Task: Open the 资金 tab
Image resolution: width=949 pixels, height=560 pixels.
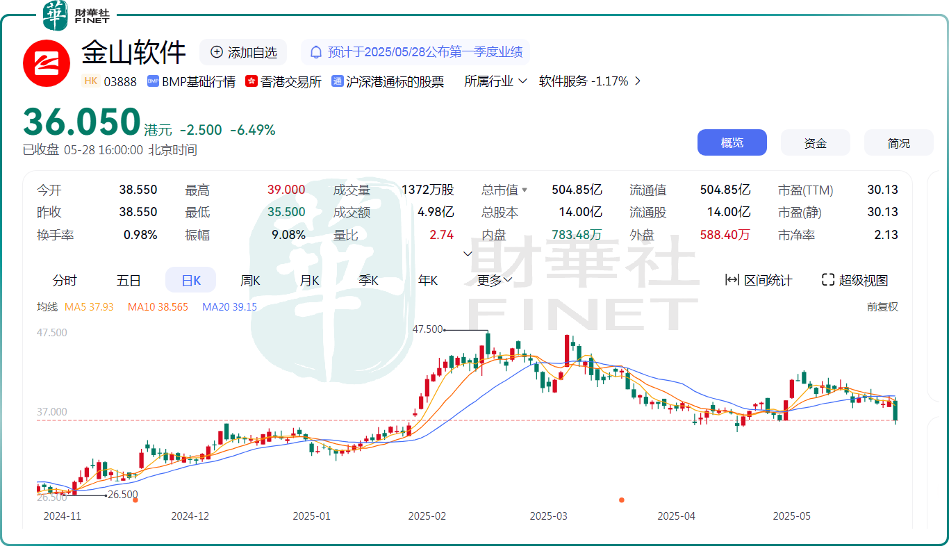Action: 816,142
